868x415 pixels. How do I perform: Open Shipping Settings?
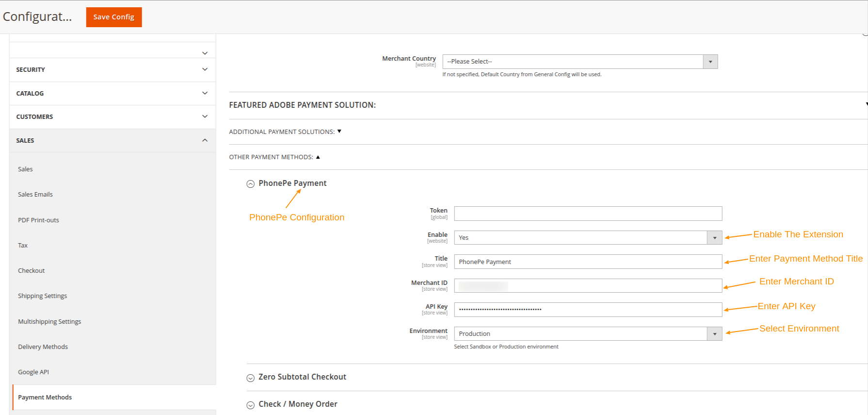43,296
